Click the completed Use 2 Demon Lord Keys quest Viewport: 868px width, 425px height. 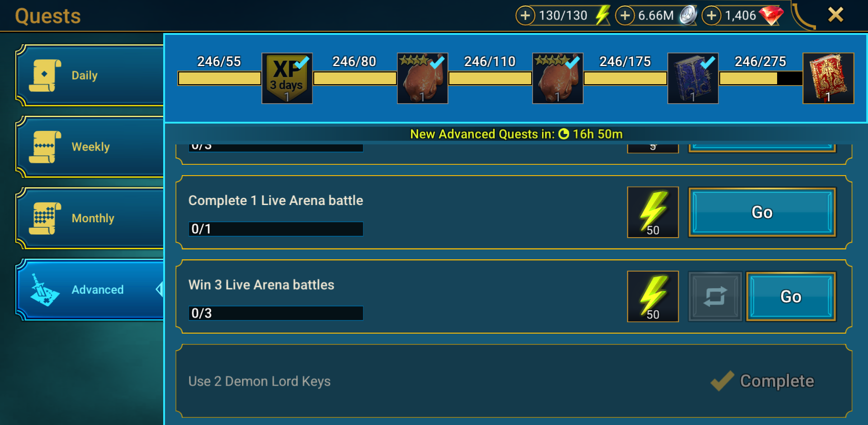coord(514,381)
